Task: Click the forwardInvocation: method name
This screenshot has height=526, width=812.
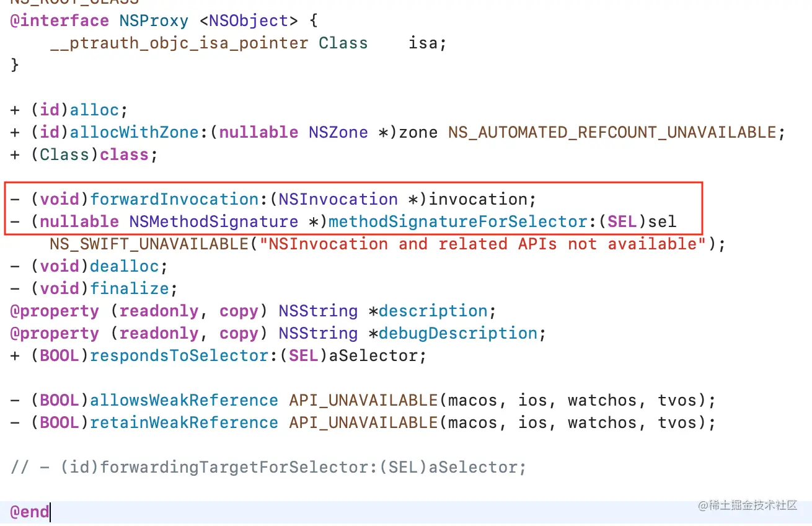Action: click(179, 199)
